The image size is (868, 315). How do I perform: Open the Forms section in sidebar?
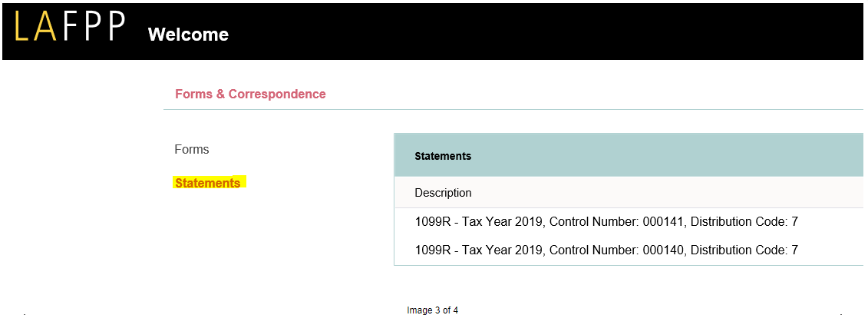click(192, 150)
